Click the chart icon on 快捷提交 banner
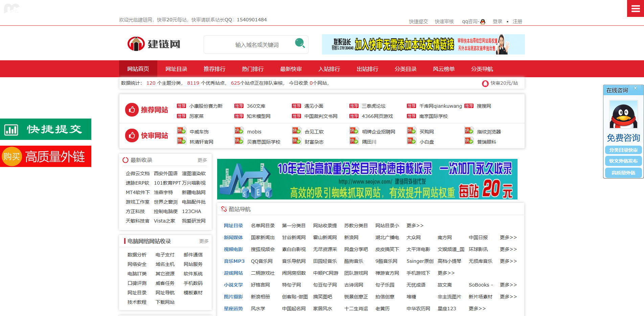Screen dimensions: 644x316 [11, 129]
